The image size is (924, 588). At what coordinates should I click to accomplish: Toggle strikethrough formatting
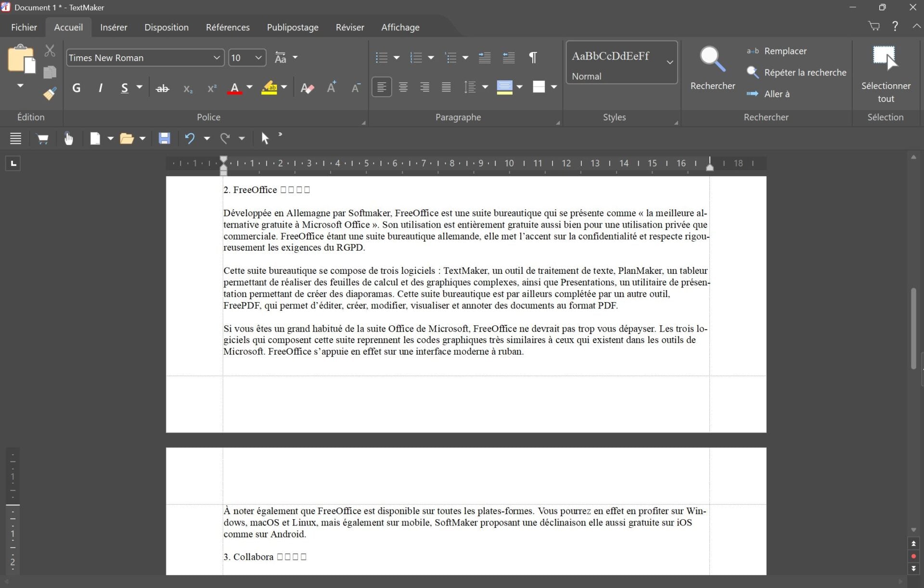[163, 88]
